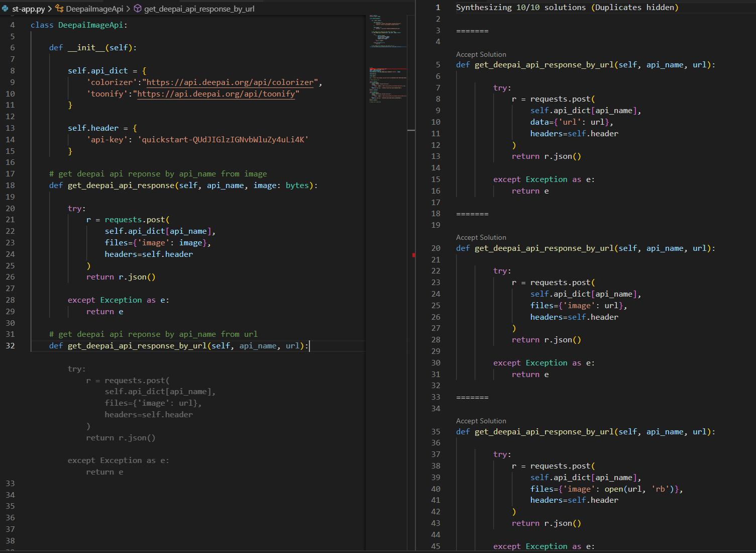Click line number 1 in right pane gutter
This screenshot has height=553, width=756.
click(x=438, y=7)
